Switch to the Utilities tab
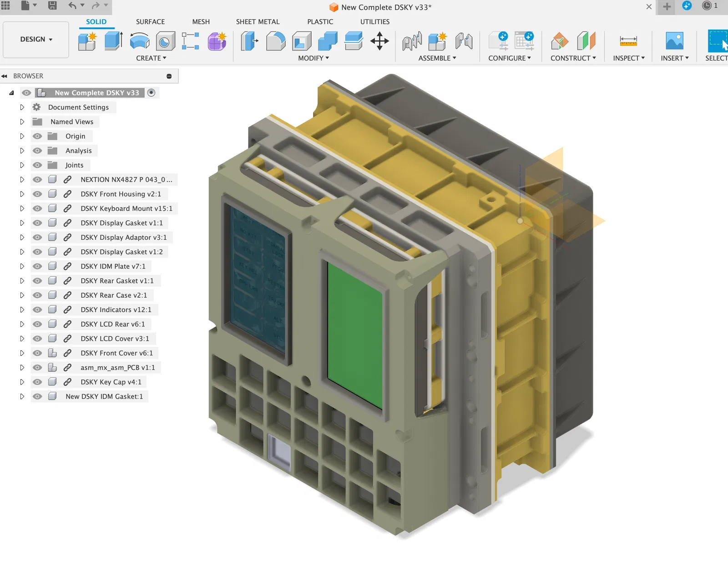This screenshot has height=582, width=728. click(x=375, y=22)
